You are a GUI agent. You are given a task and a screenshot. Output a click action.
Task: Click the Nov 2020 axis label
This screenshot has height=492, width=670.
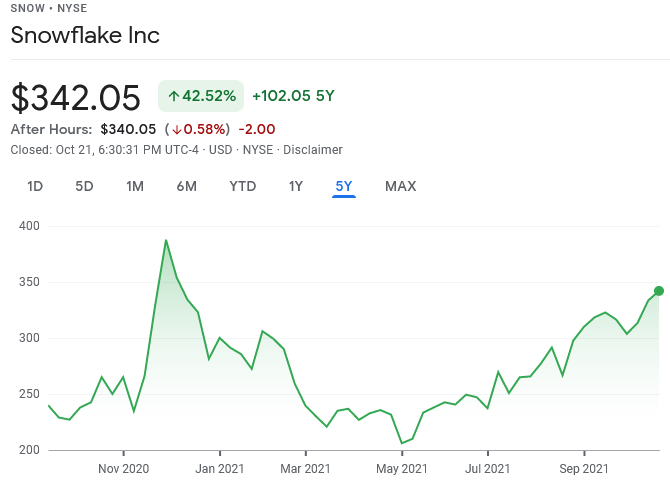pyautogui.click(x=123, y=469)
